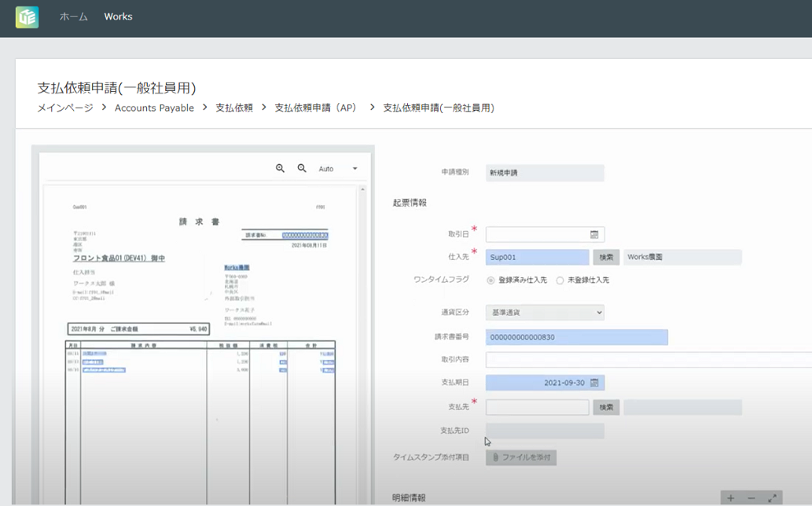Click the 検索 button next to 支払先
The height and width of the screenshot is (506, 812).
(606, 407)
